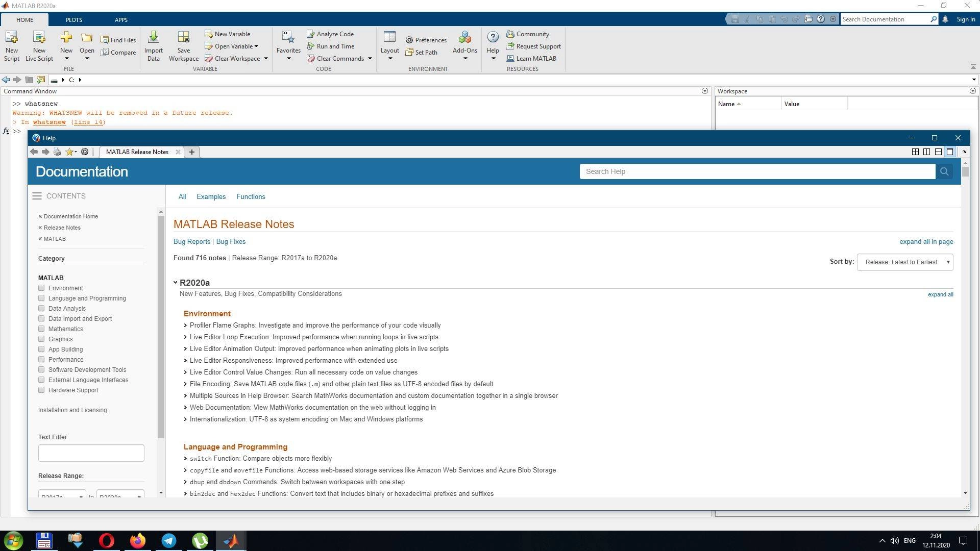Click the Help search magnifier button
The image size is (980, 551).
point(944,171)
